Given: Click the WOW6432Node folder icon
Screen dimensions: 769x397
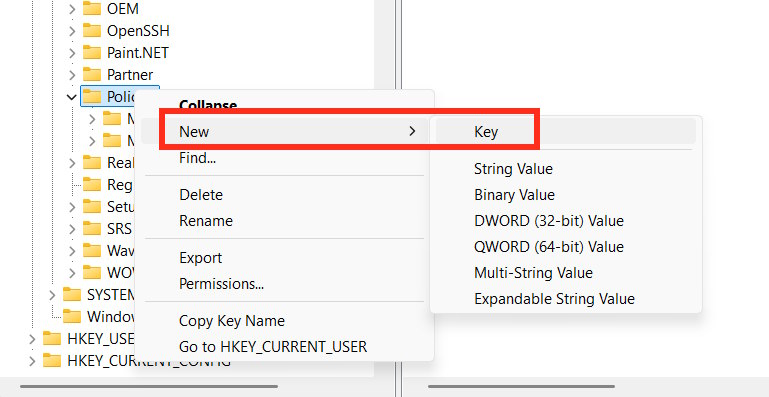Looking at the screenshot, I should 92,272.
